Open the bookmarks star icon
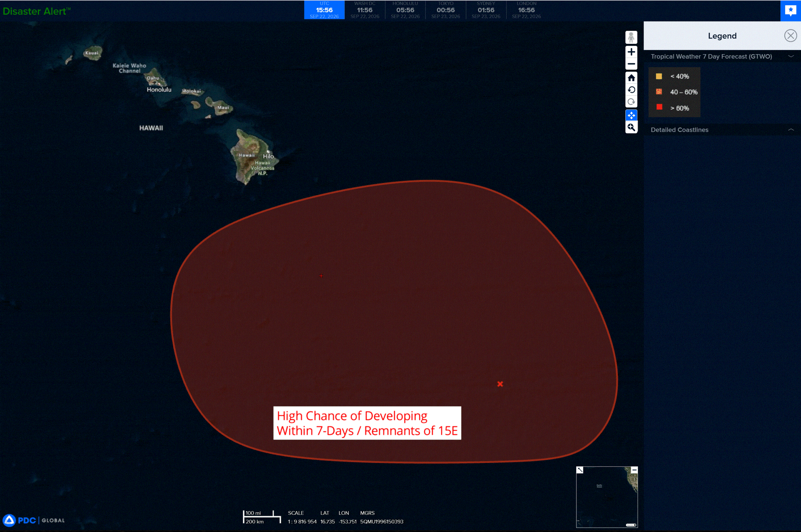This screenshot has height=532, width=801. pyautogui.click(x=790, y=11)
